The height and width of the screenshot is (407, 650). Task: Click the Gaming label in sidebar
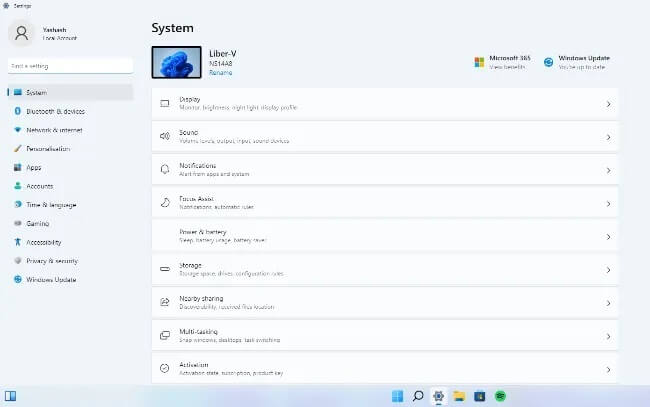pos(38,223)
